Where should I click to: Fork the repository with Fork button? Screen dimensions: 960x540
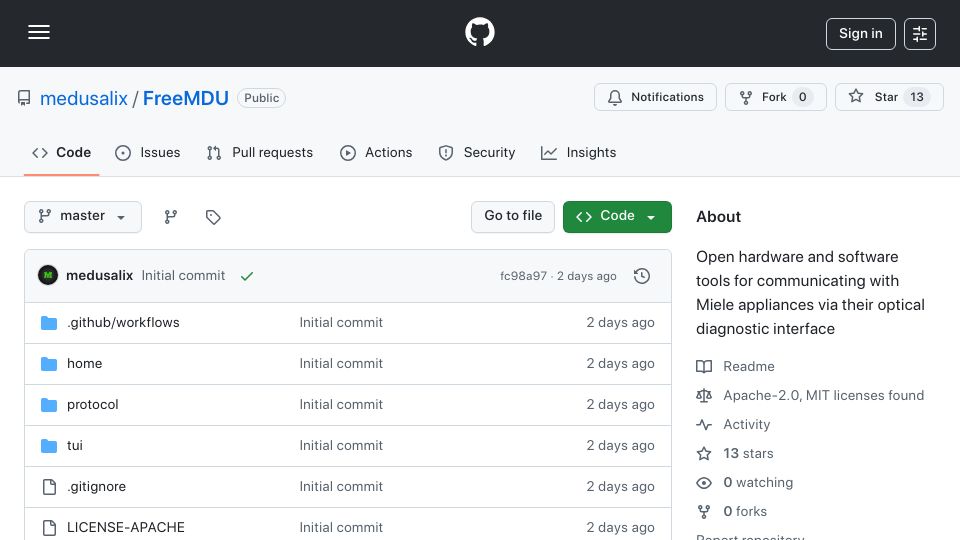coord(775,97)
